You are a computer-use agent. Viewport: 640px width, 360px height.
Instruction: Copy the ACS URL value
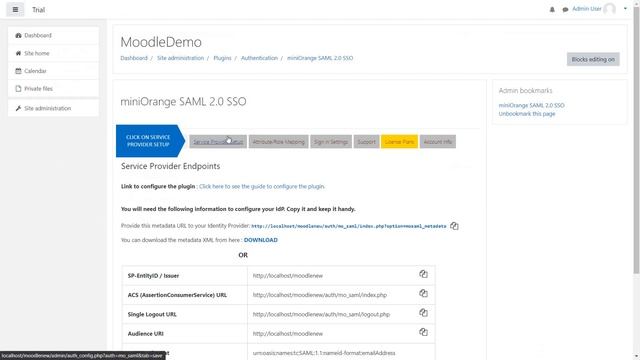point(423,293)
